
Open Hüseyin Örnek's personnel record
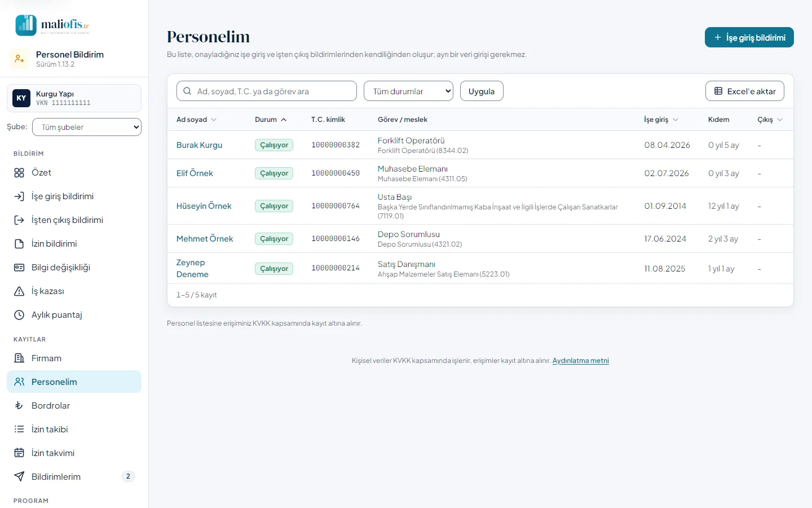click(204, 206)
